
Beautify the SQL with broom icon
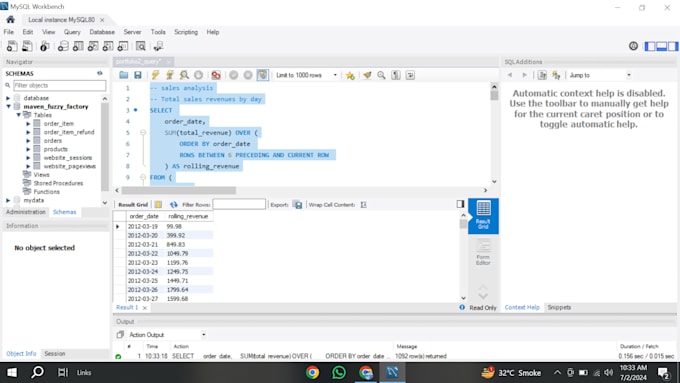367,75
